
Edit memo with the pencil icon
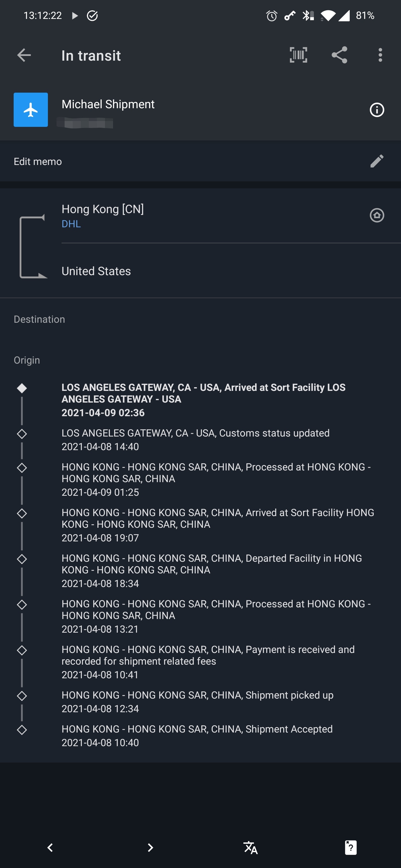point(377,161)
